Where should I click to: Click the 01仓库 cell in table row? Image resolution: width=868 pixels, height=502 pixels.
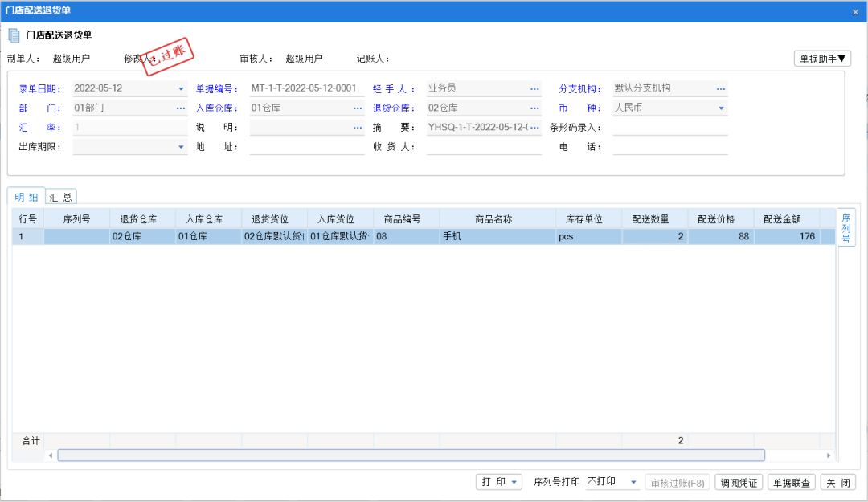click(x=209, y=236)
